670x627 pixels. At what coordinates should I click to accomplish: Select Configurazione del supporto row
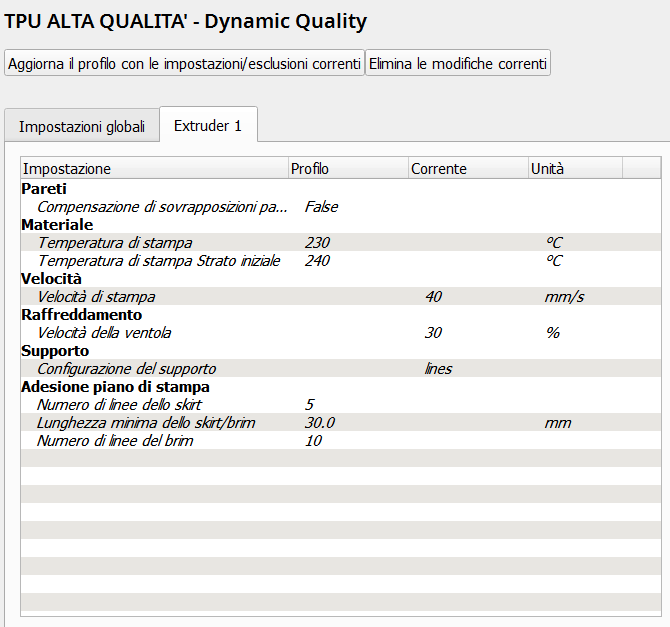point(341,368)
